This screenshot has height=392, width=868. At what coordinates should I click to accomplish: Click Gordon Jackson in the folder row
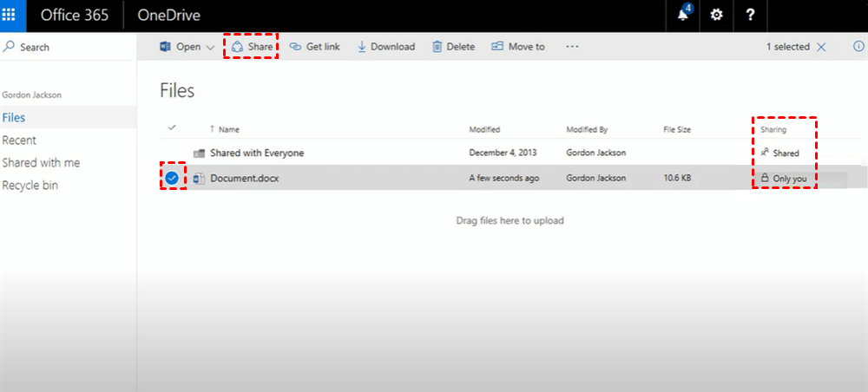pyautogui.click(x=595, y=153)
